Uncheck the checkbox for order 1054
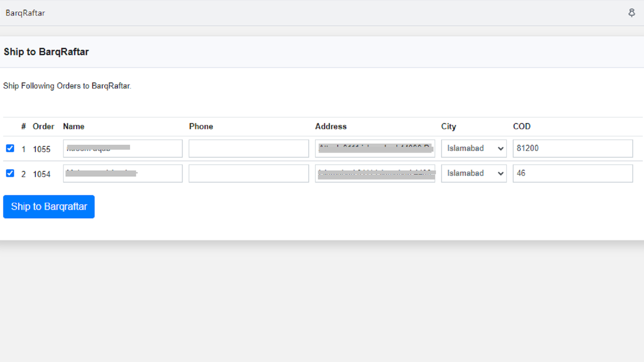Screen dimensions: 644x362 coord(10,173)
